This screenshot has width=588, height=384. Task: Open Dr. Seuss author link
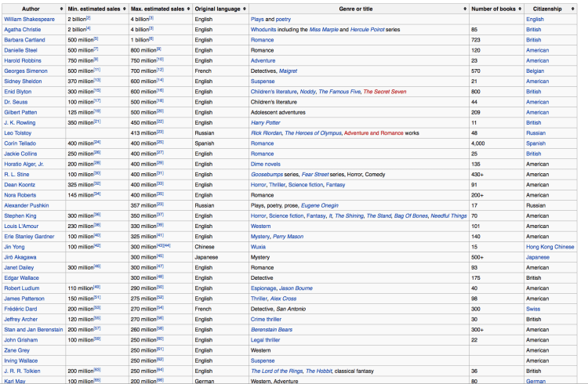point(16,102)
